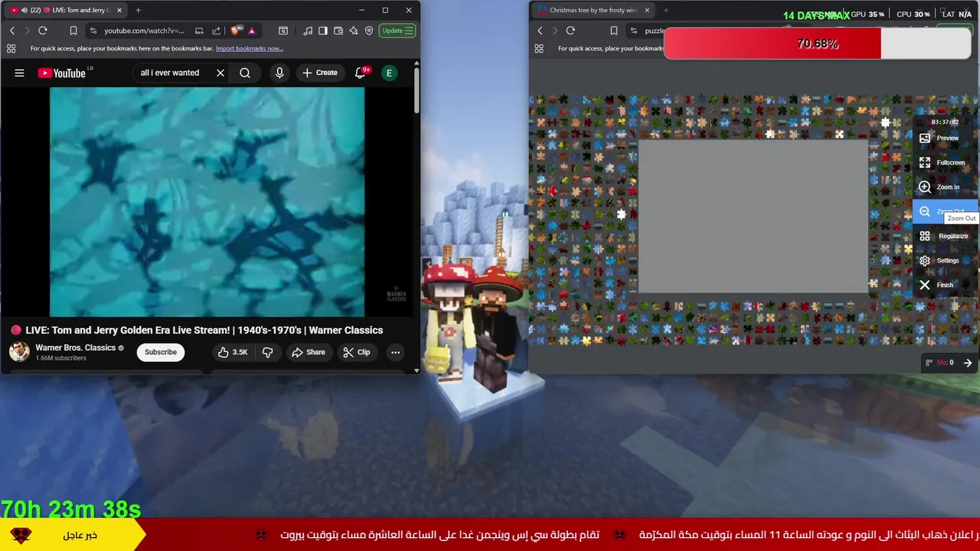Viewport: 980px width, 551px height.
Task: Close the Christmas tree puzzle tab
Action: 647,10
